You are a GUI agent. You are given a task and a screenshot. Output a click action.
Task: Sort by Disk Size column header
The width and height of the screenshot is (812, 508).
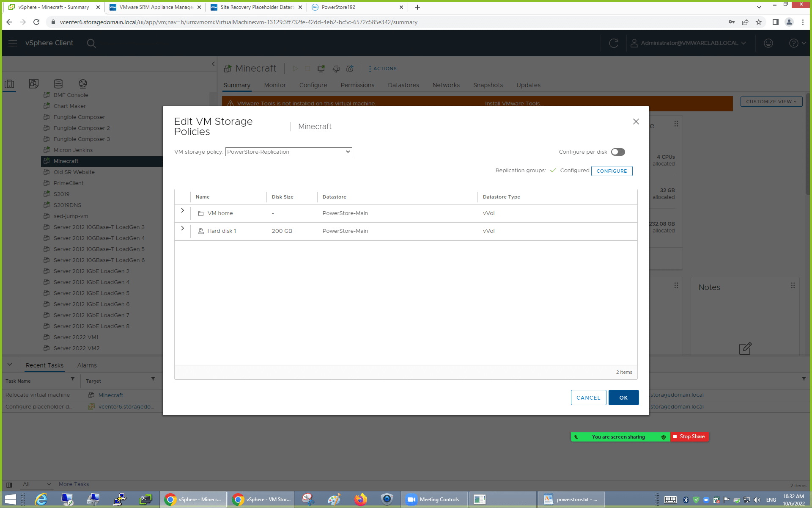pyautogui.click(x=283, y=197)
